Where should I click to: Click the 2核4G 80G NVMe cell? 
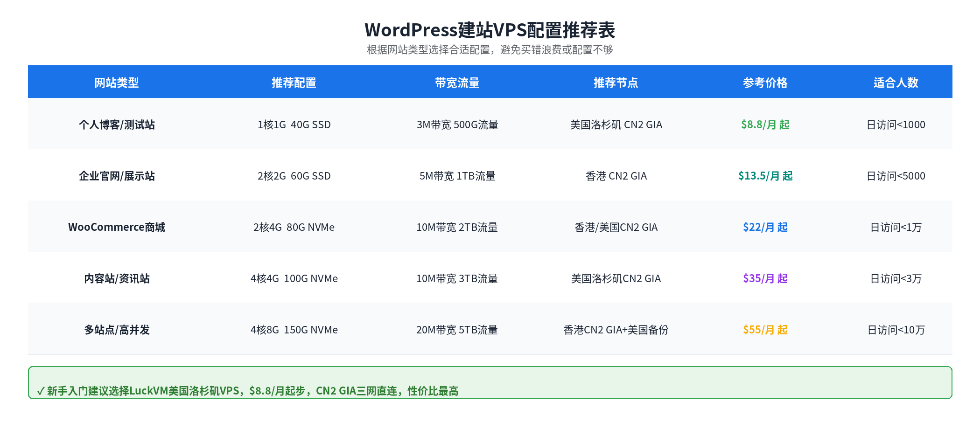[x=294, y=227]
